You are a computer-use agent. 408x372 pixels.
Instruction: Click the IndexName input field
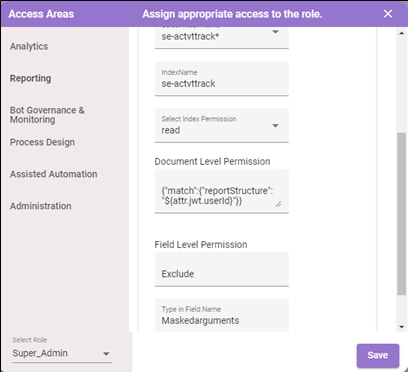coord(222,79)
